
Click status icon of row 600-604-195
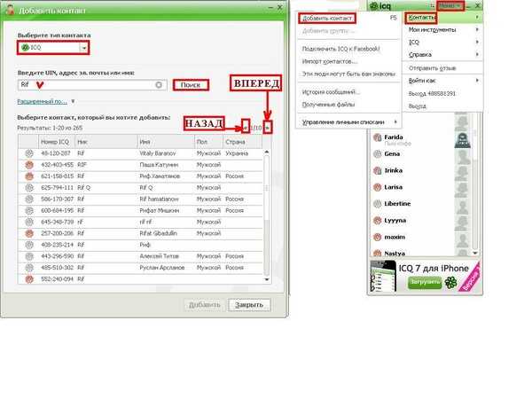[x=29, y=211]
